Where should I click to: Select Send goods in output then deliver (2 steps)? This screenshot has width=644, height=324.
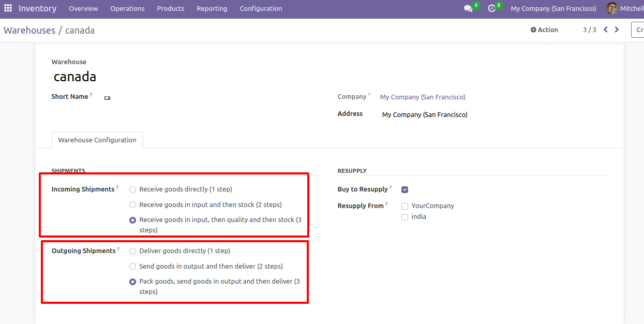tap(133, 267)
